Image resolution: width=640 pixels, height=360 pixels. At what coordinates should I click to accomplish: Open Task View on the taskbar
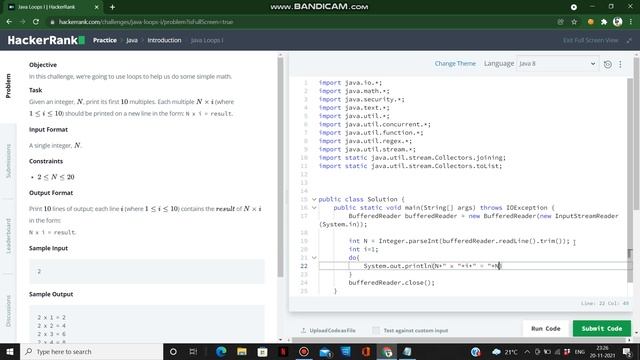(193, 351)
